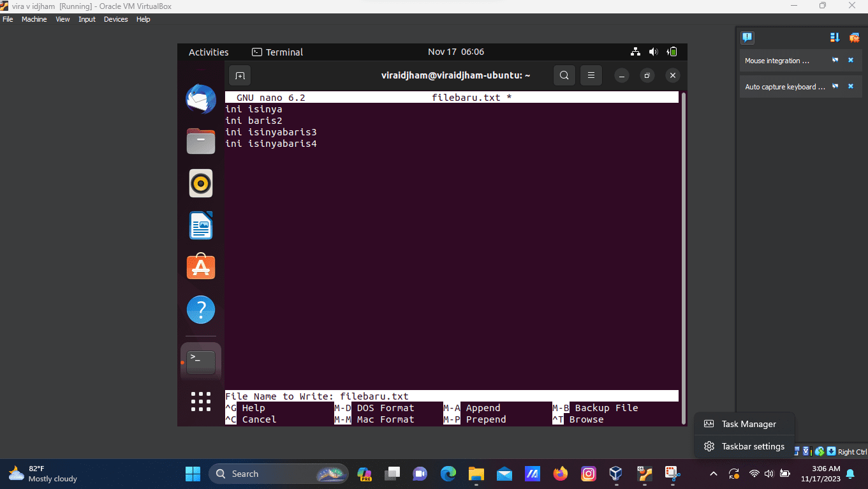Open VirtualBox Devices menu
This screenshot has width=868, height=489.
click(x=115, y=19)
